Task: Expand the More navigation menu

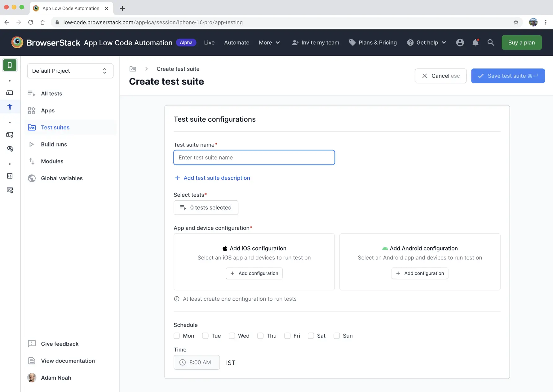Action: point(269,42)
